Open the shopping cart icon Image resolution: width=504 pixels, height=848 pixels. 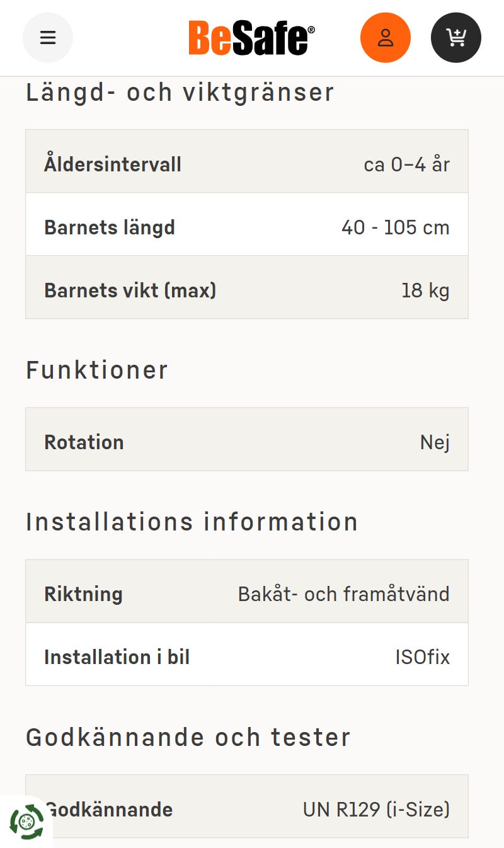point(456,38)
